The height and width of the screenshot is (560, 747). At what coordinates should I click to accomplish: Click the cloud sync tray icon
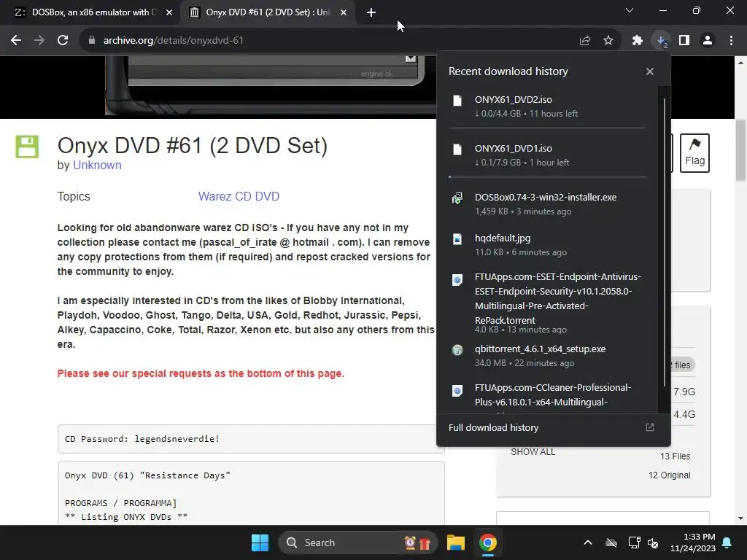[x=611, y=542]
